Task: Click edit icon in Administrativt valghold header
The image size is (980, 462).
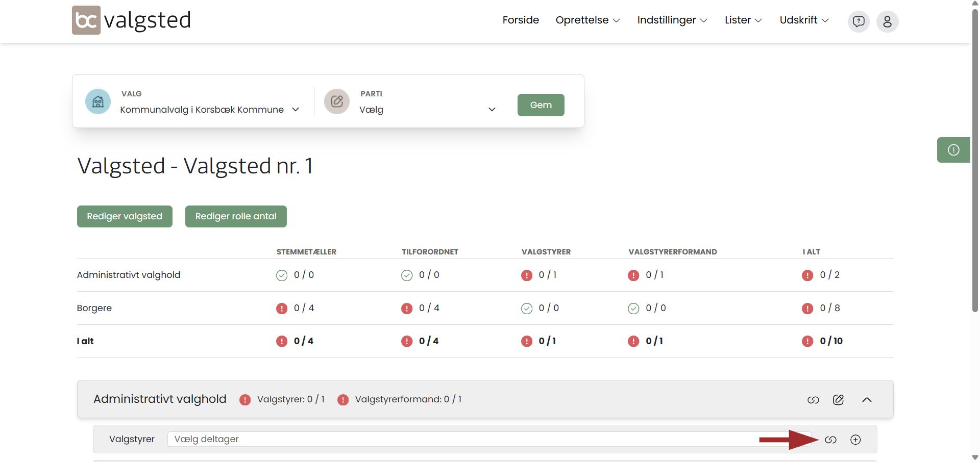Action: coord(838,400)
